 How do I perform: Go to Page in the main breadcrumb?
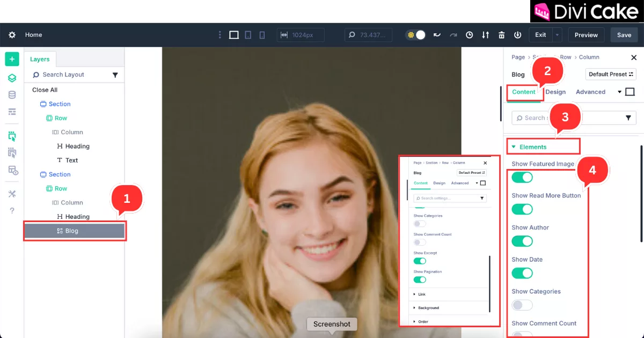pos(518,57)
